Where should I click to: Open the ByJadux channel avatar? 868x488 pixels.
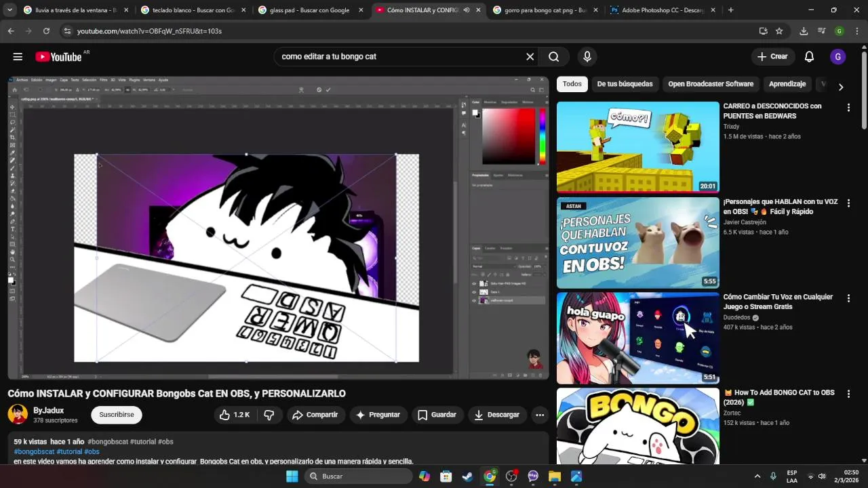click(18, 414)
